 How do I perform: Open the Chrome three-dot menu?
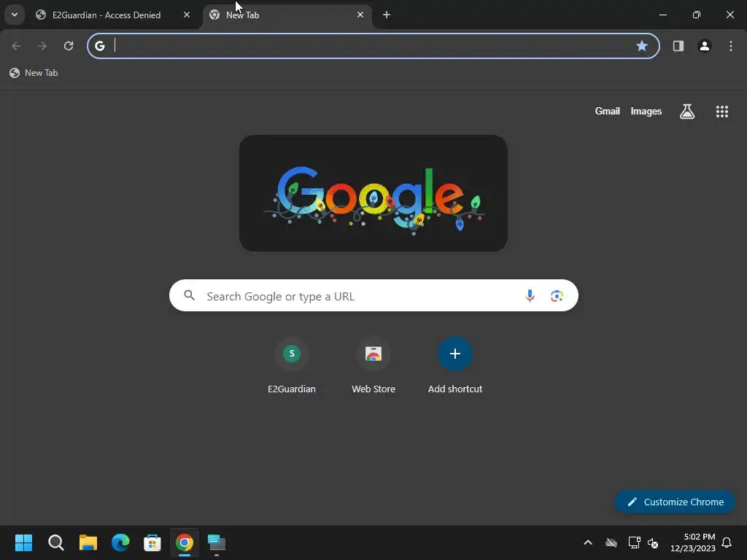pyautogui.click(x=731, y=46)
